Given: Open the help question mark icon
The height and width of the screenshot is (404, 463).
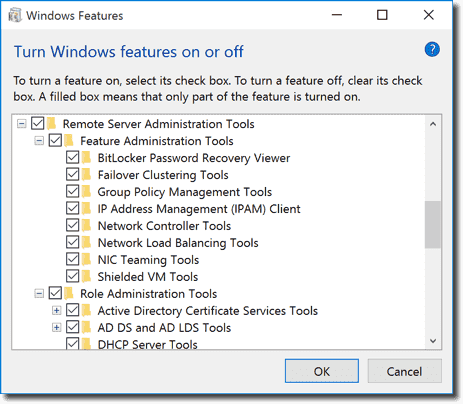Looking at the screenshot, I should point(432,50).
